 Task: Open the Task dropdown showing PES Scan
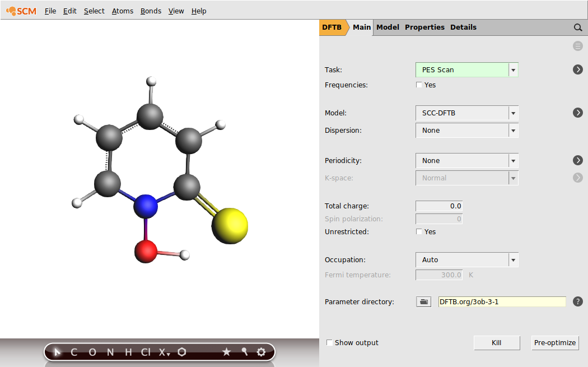(x=467, y=70)
